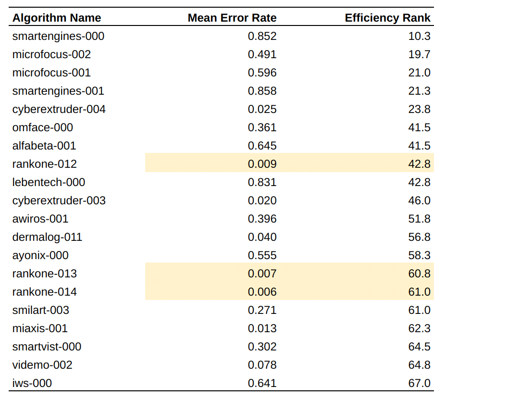Click the Algorithm Name column header
This screenshot has height=399, width=532.
point(57,18)
